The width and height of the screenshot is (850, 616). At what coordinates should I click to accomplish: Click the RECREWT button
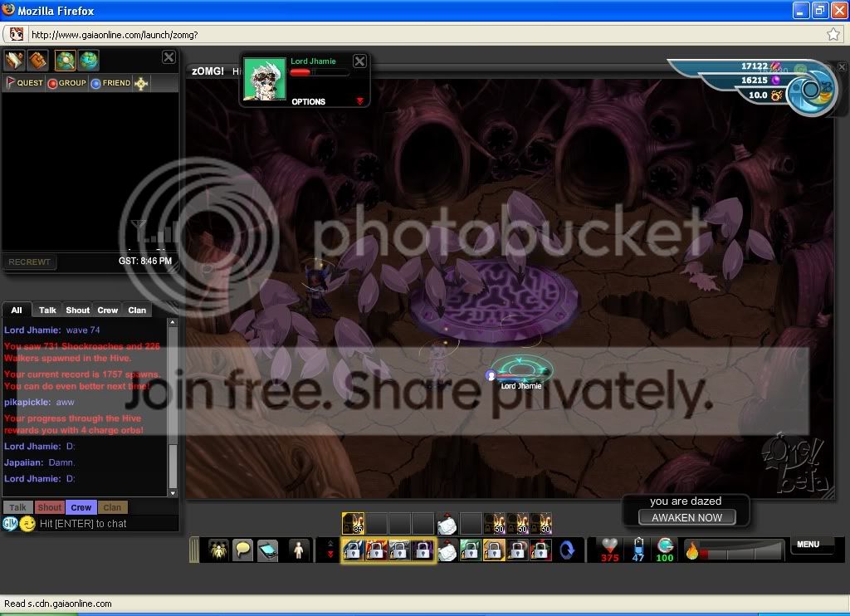[29, 262]
